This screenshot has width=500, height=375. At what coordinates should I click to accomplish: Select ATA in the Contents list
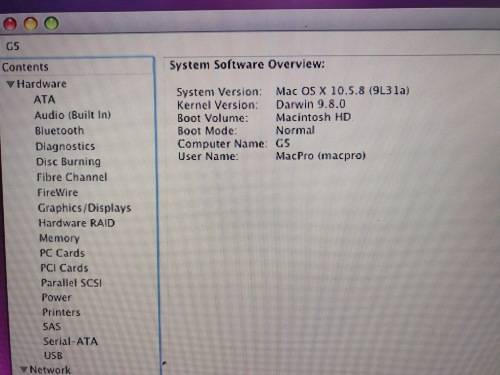pyautogui.click(x=44, y=100)
